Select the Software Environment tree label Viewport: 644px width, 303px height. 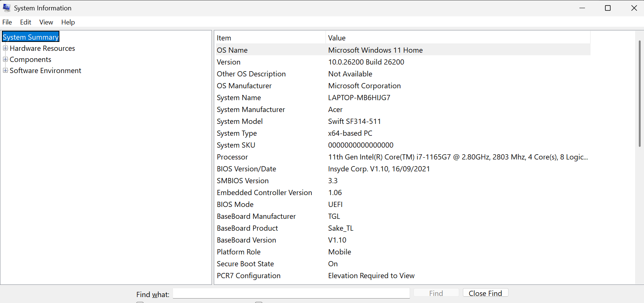(45, 71)
